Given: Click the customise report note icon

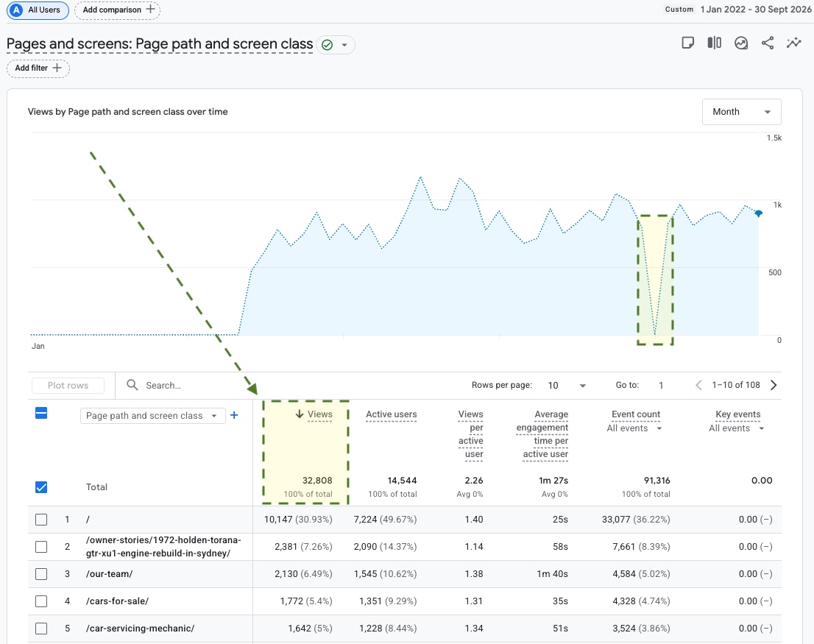Looking at the screenshot, I should [688, 43].
